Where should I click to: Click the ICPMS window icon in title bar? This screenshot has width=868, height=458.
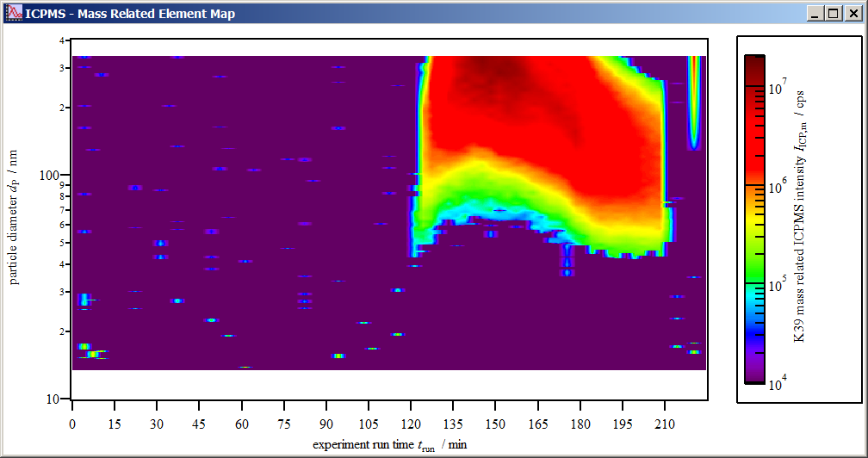click(13, 13)
